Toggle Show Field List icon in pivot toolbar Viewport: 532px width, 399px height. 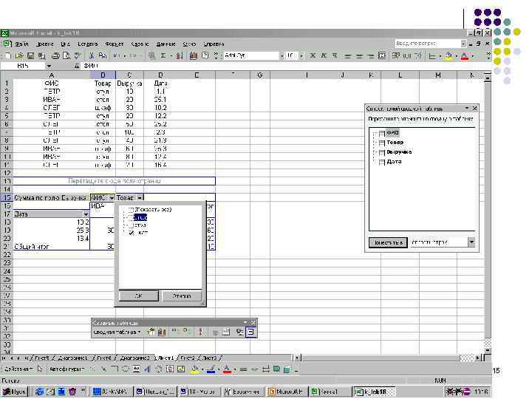pyautogui.click(x=250, y=332)
